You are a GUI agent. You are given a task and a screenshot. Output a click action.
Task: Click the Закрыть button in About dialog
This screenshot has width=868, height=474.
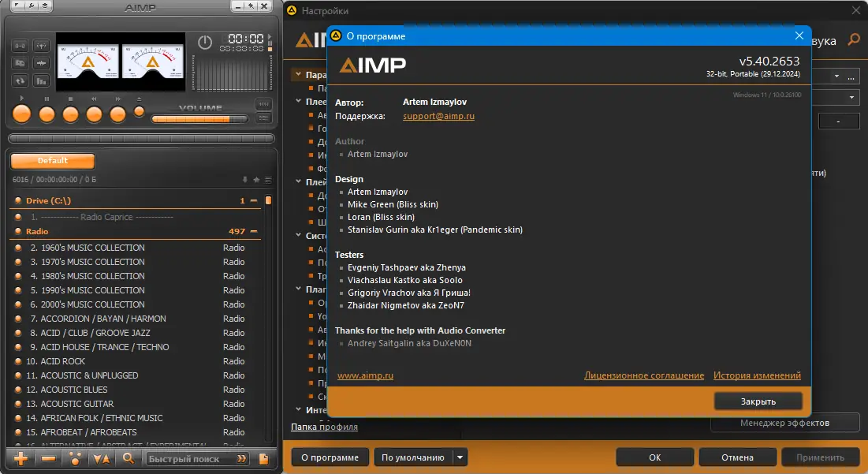[x=758, y=401]
